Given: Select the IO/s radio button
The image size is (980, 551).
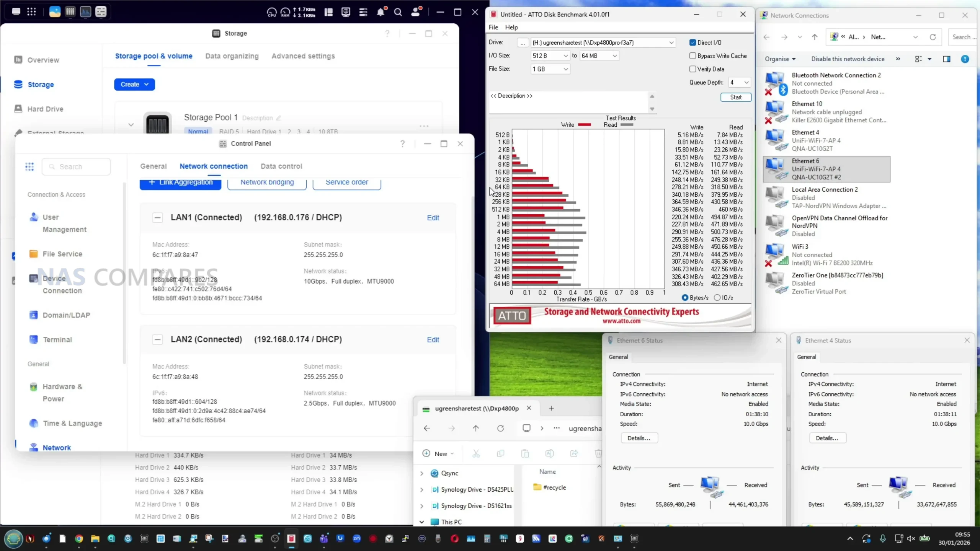Looking at the screenshot, I should pos(717,297).
